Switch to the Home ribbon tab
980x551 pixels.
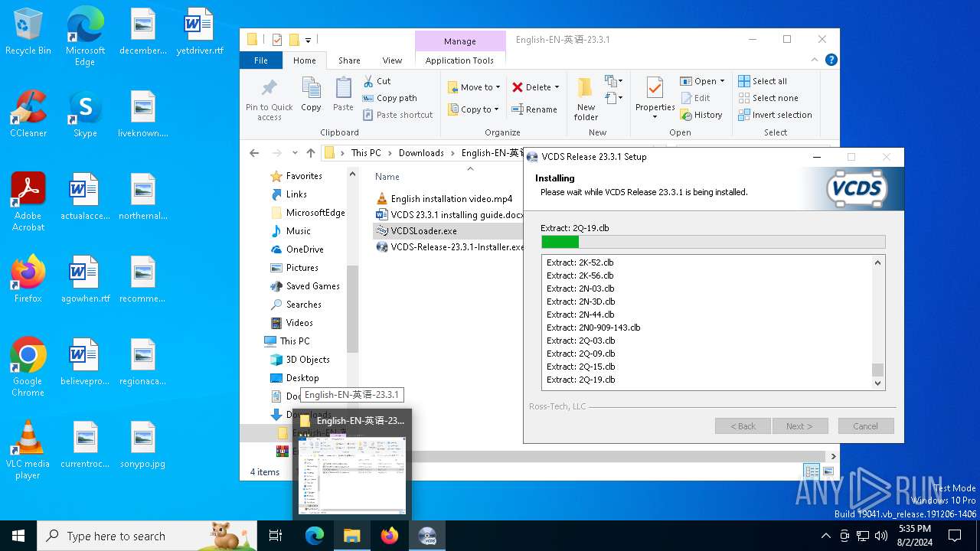(304, 60)
